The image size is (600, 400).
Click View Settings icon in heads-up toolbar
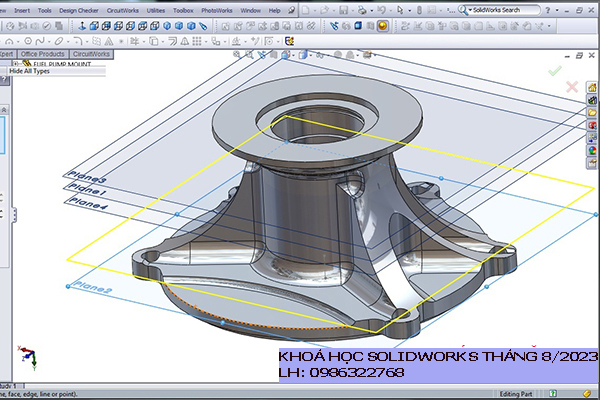point(367,55)
